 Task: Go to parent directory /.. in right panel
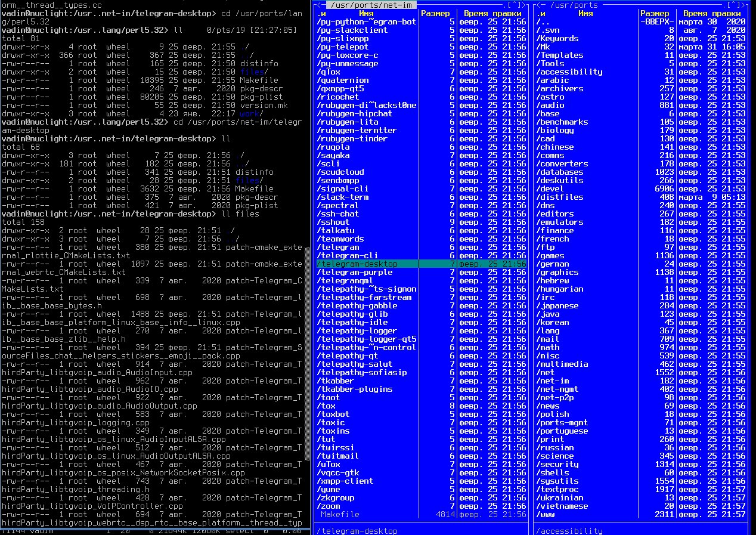coord(641,21)
